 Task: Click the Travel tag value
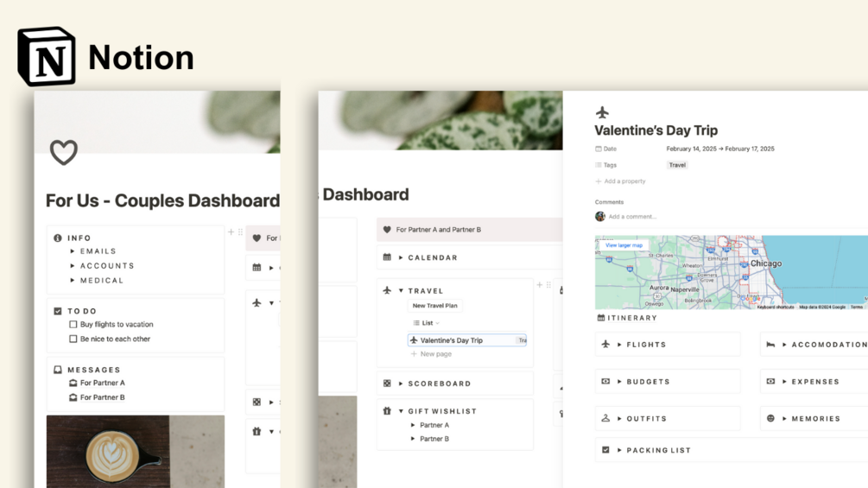coord(677,165)
